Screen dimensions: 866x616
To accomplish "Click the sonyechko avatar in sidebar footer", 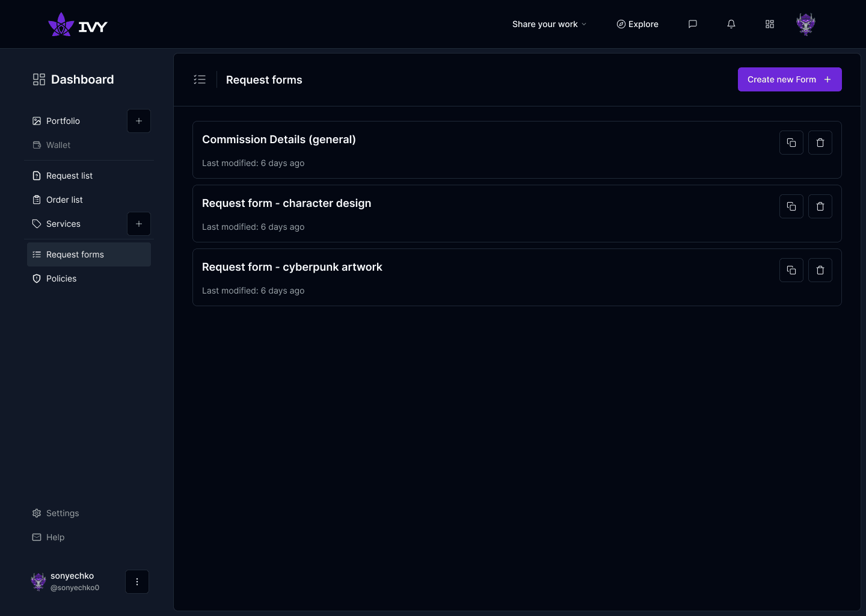I will [38, 582].
